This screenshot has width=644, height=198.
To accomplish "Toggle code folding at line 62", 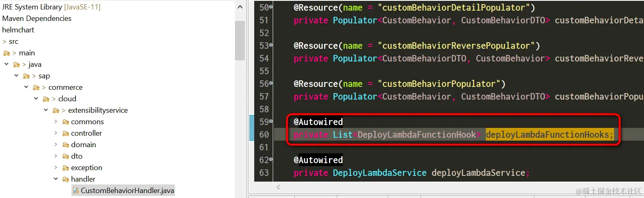I will (271, 160).
